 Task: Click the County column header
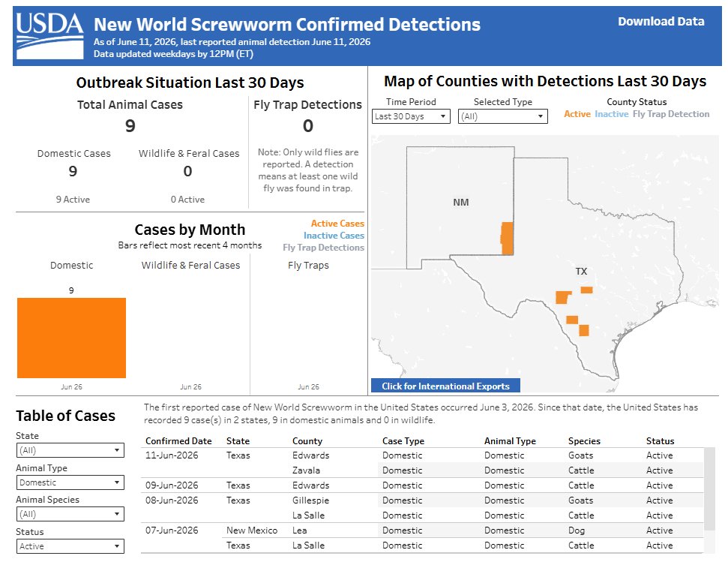307,441
